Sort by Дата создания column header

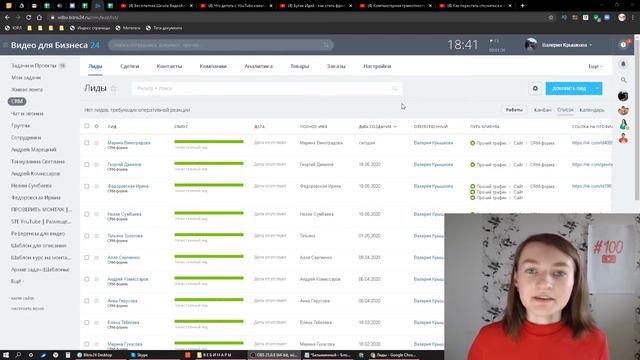tap(378, 127)
